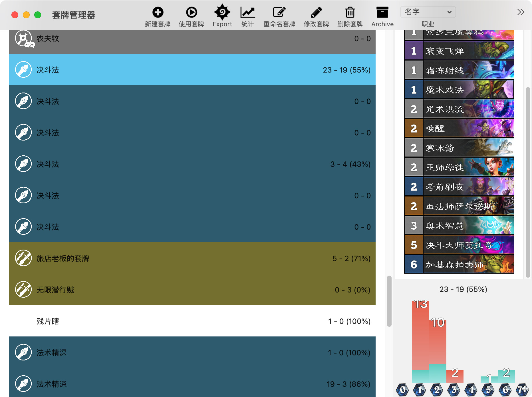The width and height of the screenshot is (532, 397).
Task: Click the 重命名套牌 rename icon
Action: coord(279,13)
